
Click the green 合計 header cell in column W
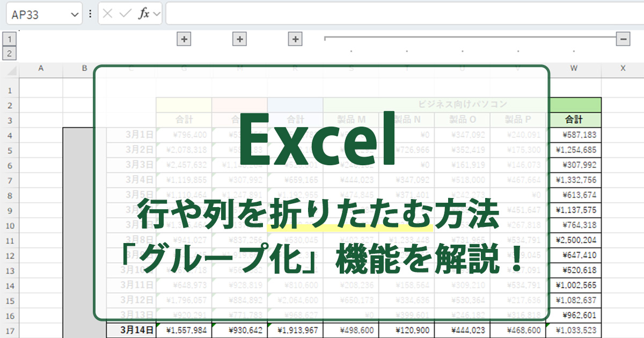574,120
